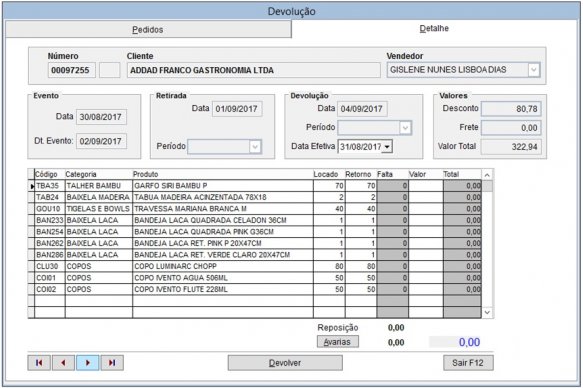
Task: Click the Retirada Data field 01/09/2017
Action: point(237,109)
